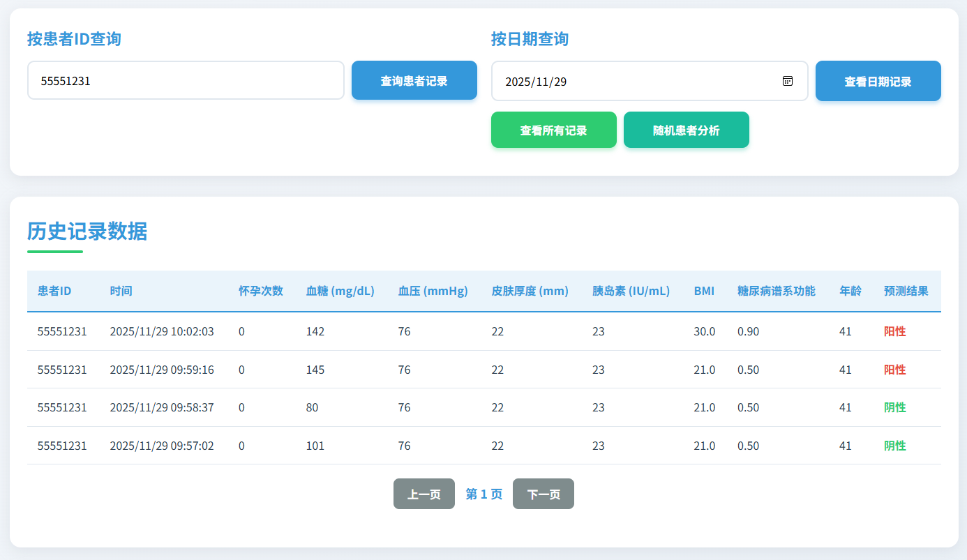Click the blood glucose value 142
The height and width of the screenshot is (560, 967).
click(315, 331)
